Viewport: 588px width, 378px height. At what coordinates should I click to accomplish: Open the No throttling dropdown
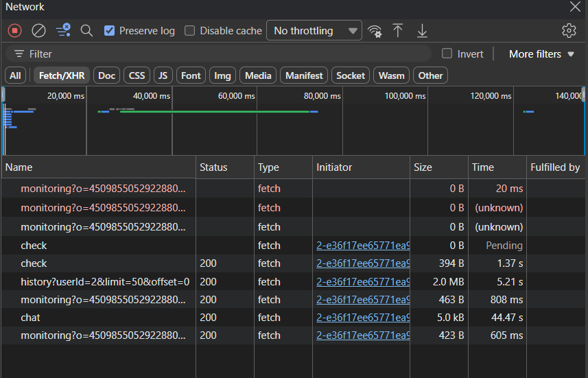314,31
